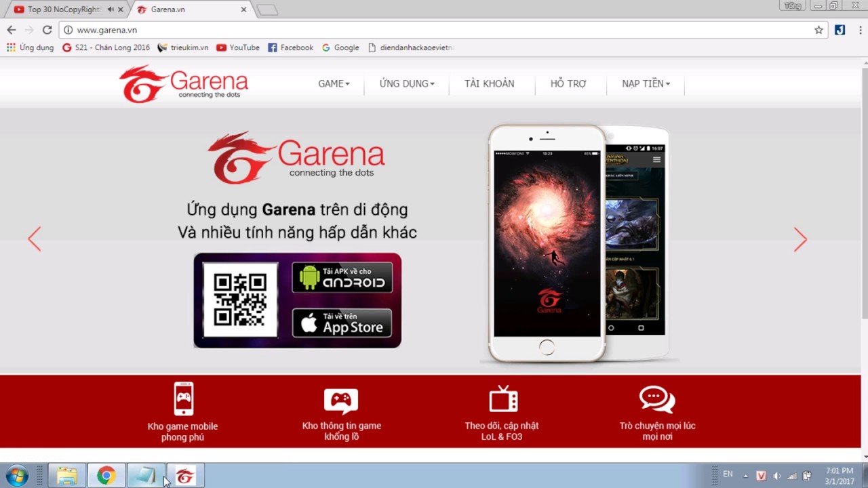
Task: Open Chrome from the taskbar
Action: tap(106, 476)
